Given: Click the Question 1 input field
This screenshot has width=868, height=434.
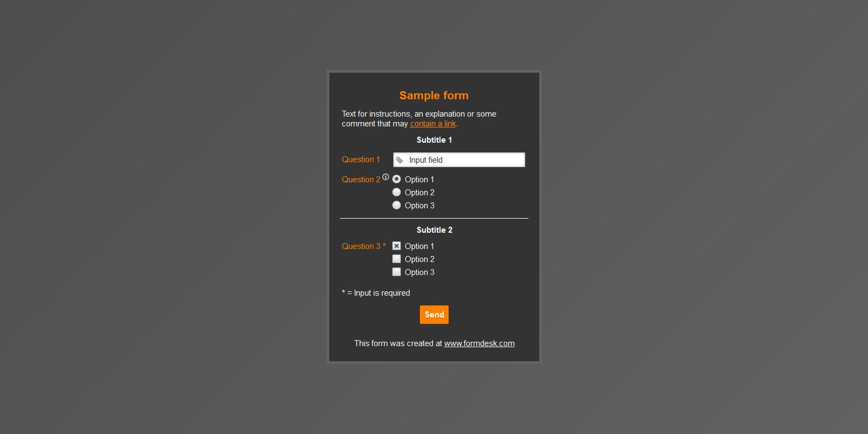Looking at the screenshot, I should coord(459,159).
